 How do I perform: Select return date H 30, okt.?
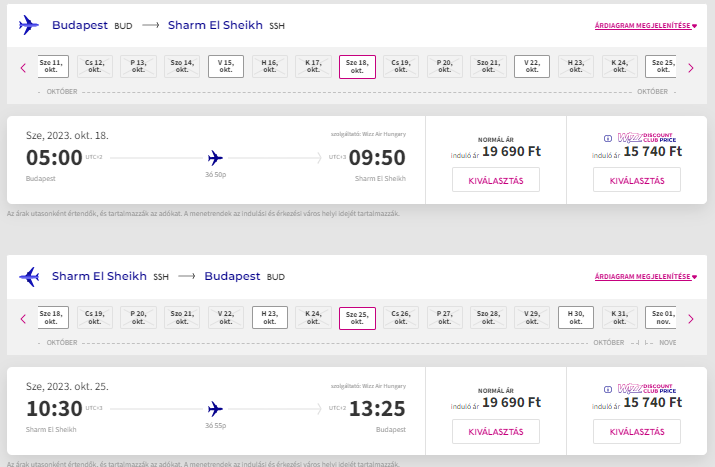coord(576,317)
